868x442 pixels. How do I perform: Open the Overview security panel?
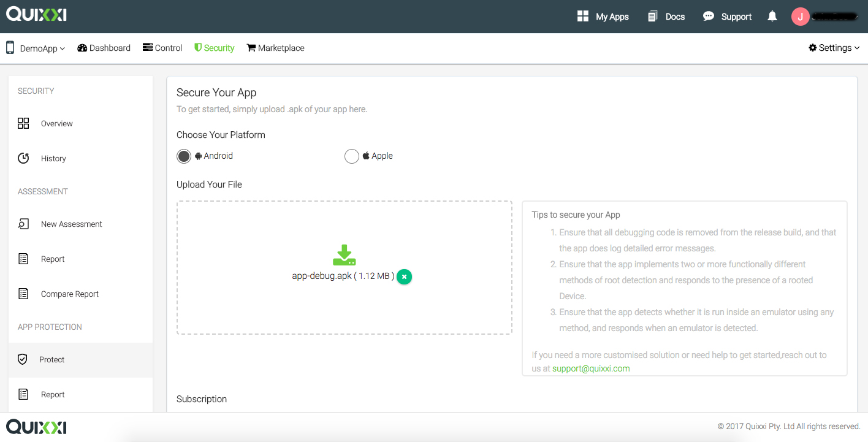coord(56,123)
